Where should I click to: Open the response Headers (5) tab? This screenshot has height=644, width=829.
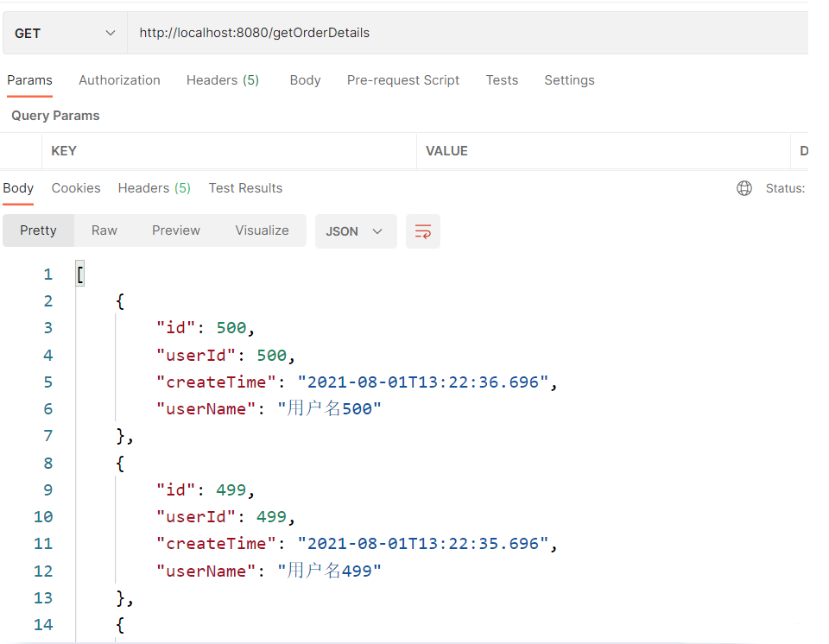tap(154, 188)
